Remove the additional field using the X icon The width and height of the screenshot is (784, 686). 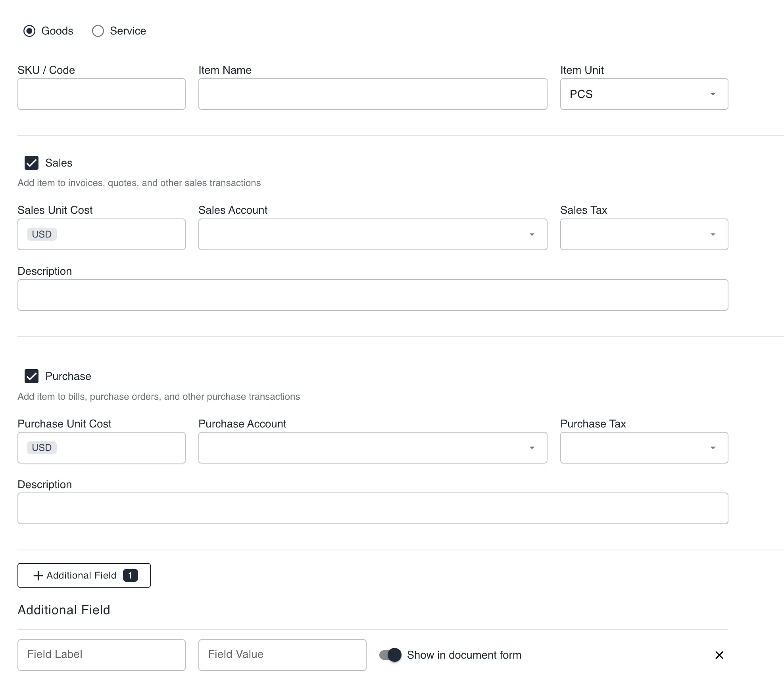coord(719,655)
